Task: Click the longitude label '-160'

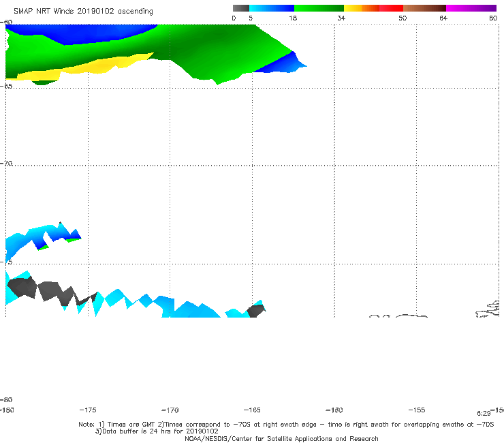Action: 334,410
